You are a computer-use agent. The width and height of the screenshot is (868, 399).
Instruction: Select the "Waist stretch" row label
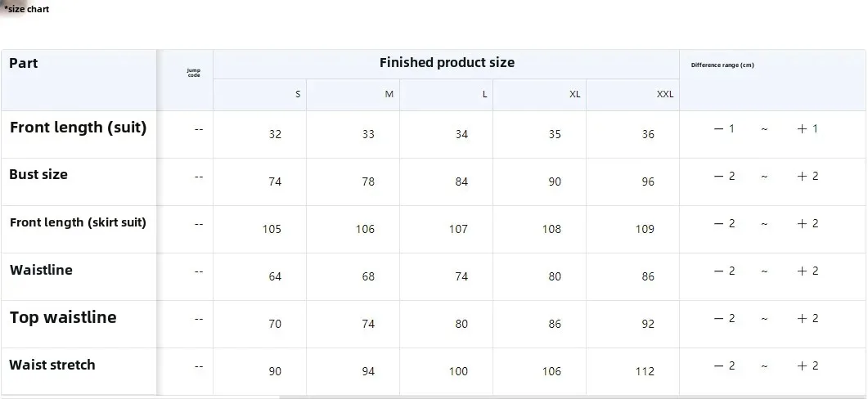pos(52,365)
